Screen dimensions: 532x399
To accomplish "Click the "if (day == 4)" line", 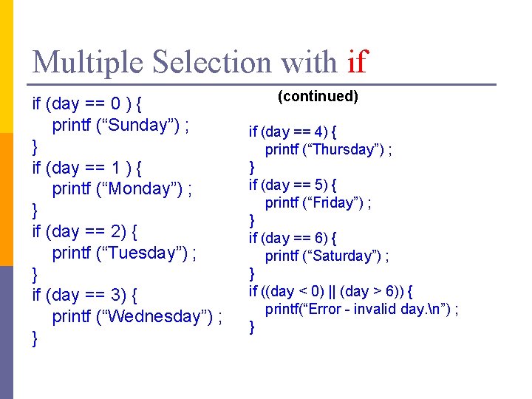I will coord(293,132).
